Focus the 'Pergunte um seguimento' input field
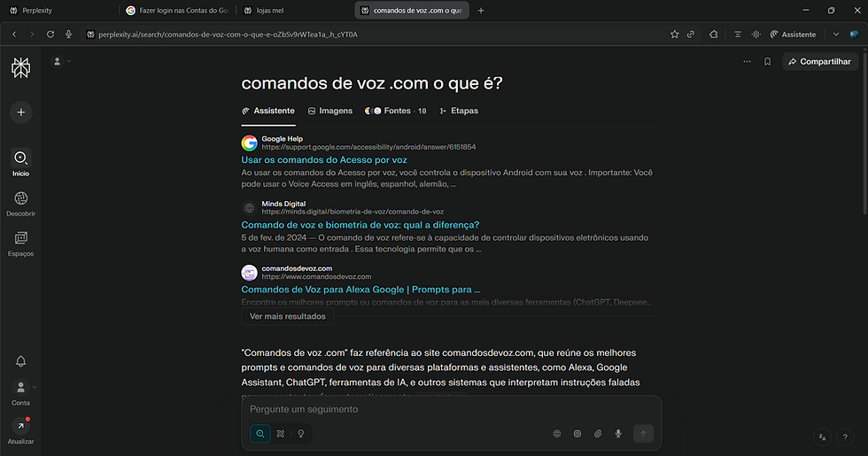This screenshot has height=456, width=868. click(x=451, y=409)
